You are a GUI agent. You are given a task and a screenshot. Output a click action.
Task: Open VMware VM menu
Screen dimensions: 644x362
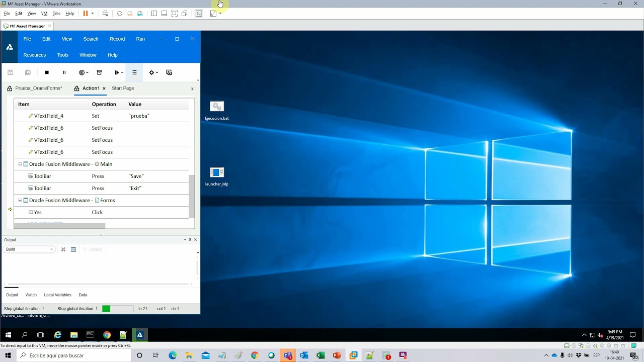44,14
